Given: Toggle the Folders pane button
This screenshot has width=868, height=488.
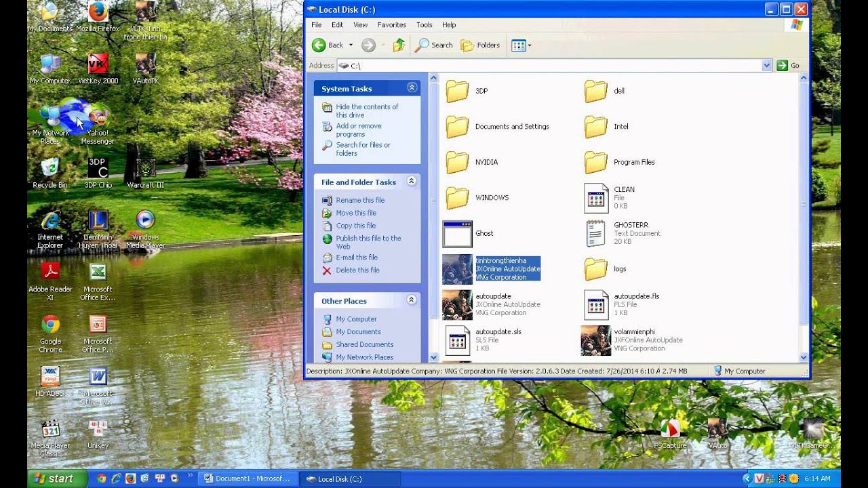Looking at the screenshot, I should point(480,45).
